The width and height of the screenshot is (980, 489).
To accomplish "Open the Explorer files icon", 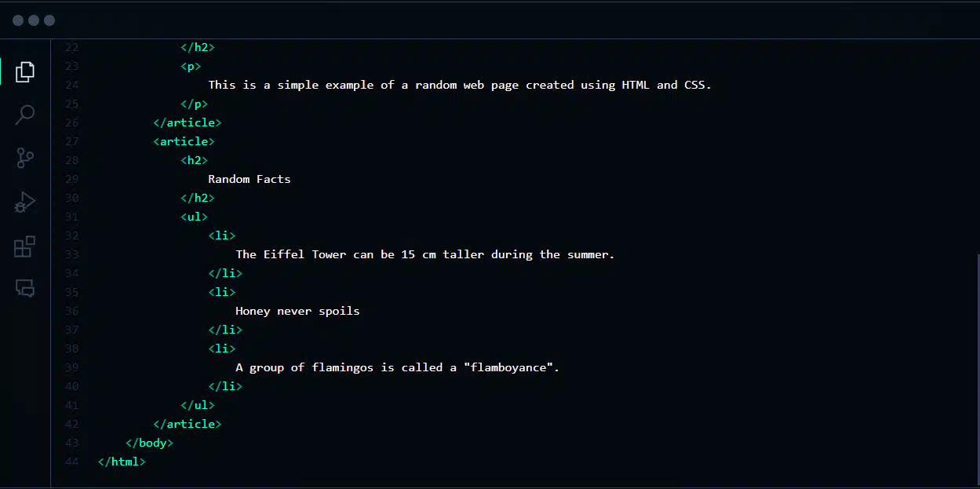I will tap(25, 71).
